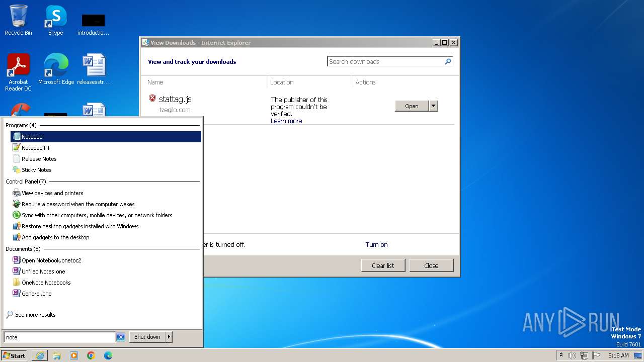Click See more results link
The height and width of the screenshot is (362, 644).
(35, 315)
